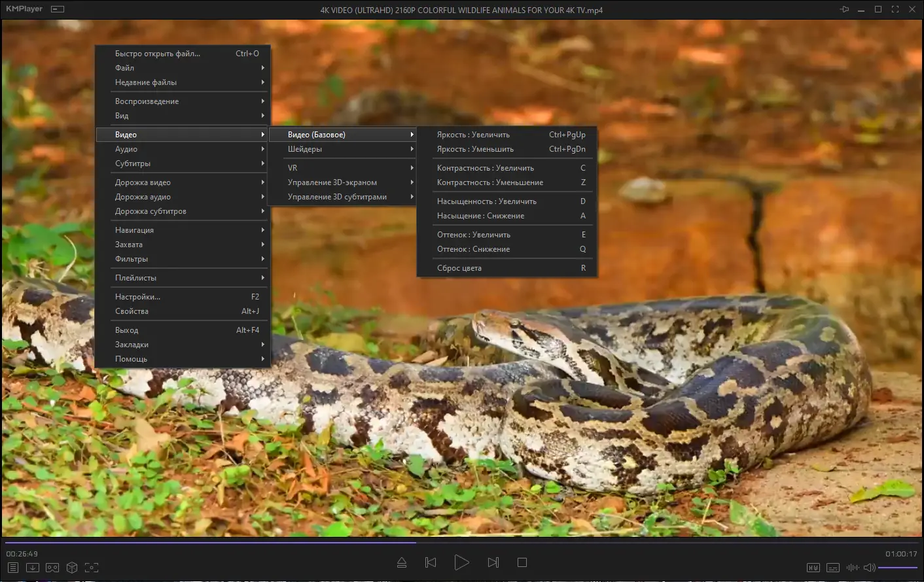Toggle the HW acceleration icon
The height and width of the screenshot is (582, 924).
pyautogui.click(x=813, y=568)
